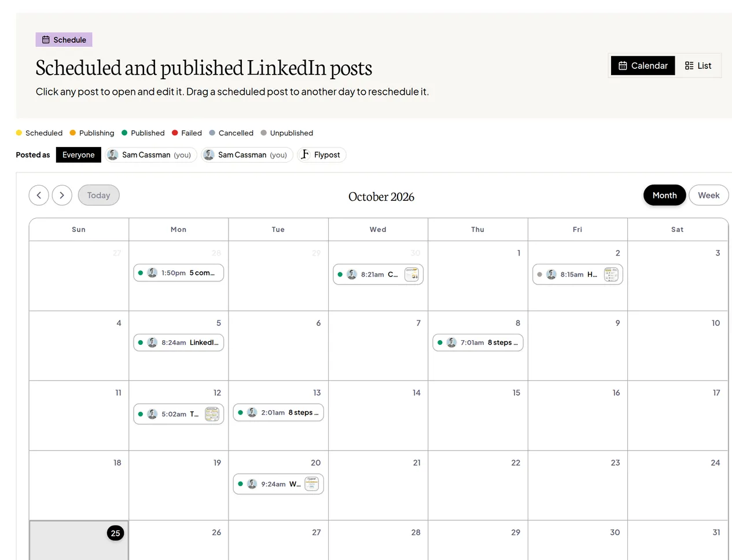The image size is (732, 560).
Task: Open the 9:24am post on the 20th
Action: pos(278,484)
